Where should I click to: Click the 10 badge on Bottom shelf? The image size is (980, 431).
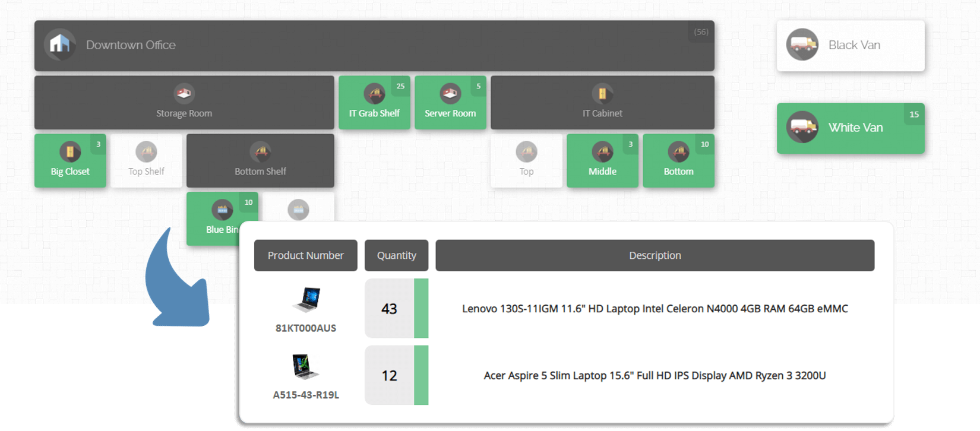point(704,144)
